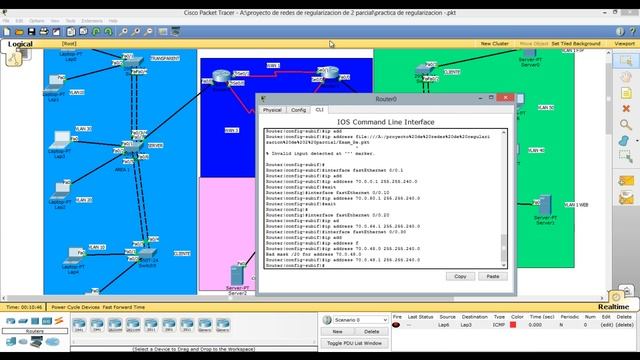Open the File menu
640x360 pixels.
point(6,20)
